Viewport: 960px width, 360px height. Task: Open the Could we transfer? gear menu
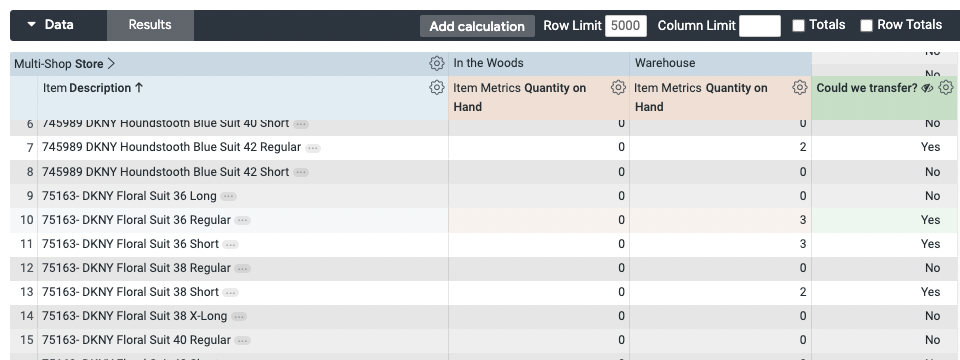pos(946,88)
